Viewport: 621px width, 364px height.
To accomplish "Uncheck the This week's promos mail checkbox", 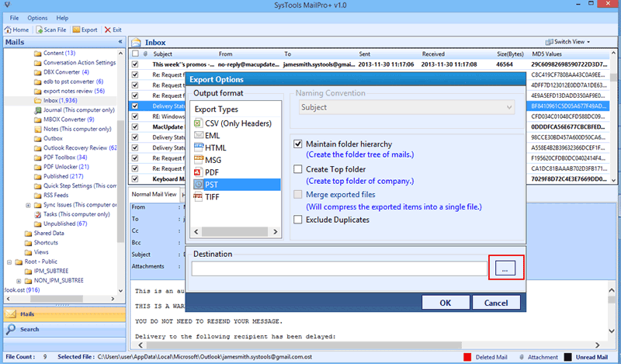I will click(135, 64).
